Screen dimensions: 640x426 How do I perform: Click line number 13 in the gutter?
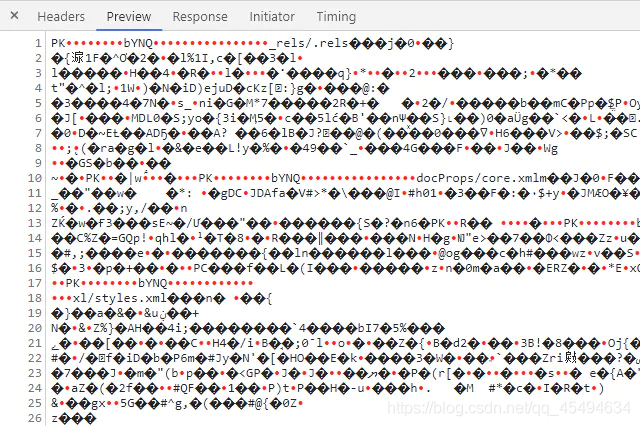pos(35,223)
